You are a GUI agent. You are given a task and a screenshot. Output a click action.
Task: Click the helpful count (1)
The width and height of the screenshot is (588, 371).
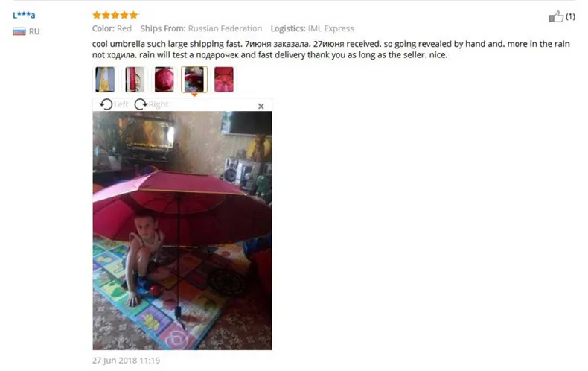coord(570,16)
